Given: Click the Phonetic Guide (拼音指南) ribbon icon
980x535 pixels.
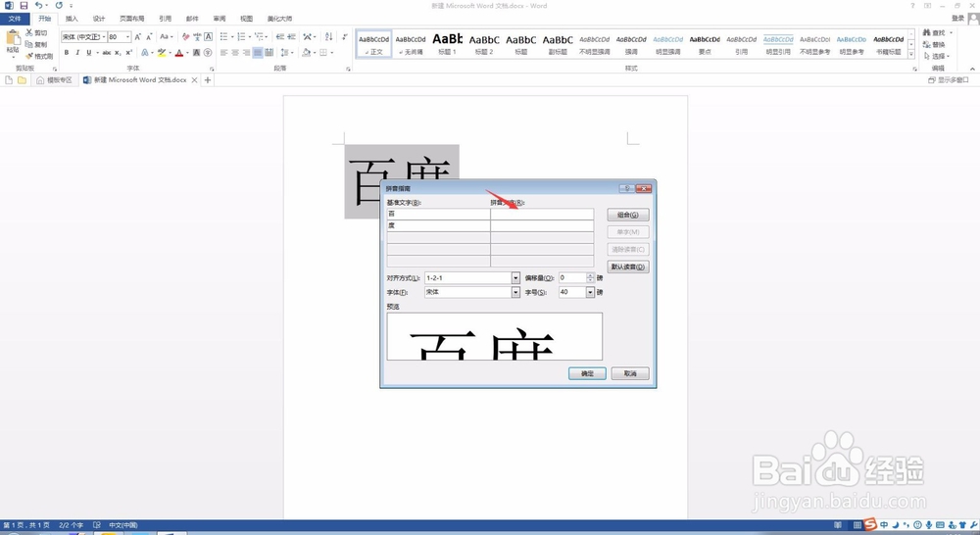Looking at the screenshot, I should 197,37.
